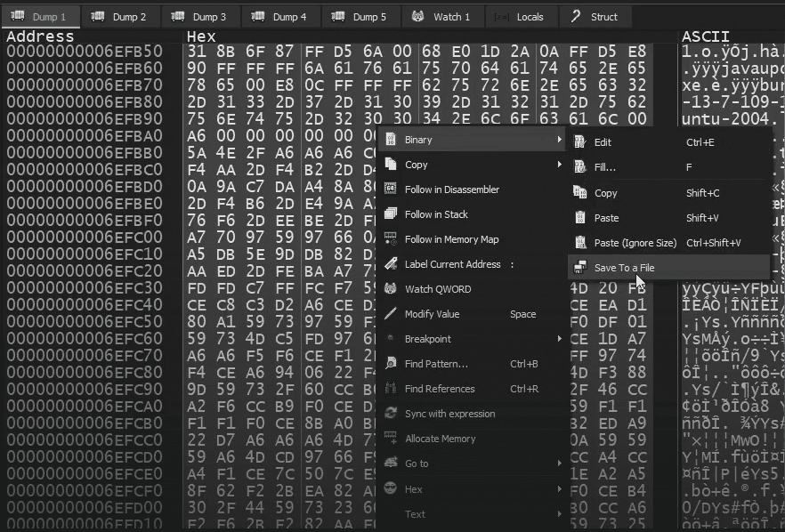Select Save To a File menu entry
This screenshot has width=785, height=532.
click(669, 268)
